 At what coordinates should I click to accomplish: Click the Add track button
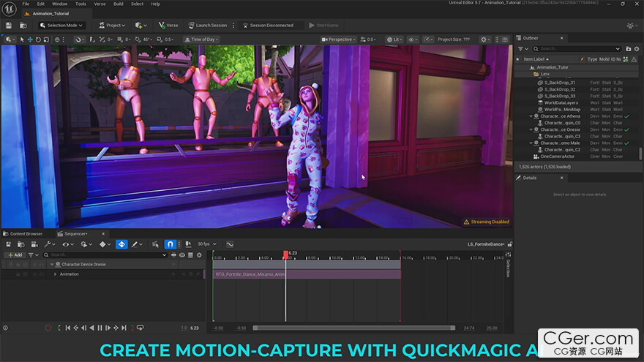(x=15, y=254)
